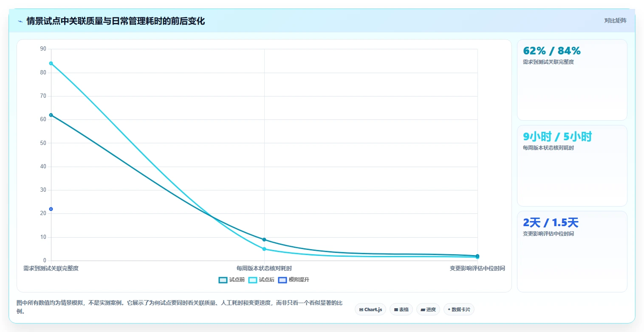Click the 对比矩阵 label in the header
The width and height of the screenshot is (644, 332).
coord(615,20)
